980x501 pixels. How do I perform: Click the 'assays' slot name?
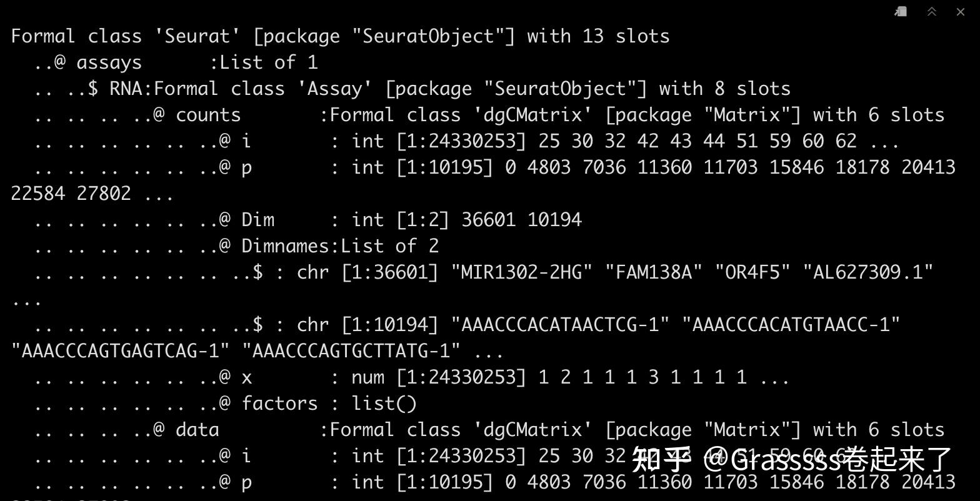tap(109, 62)
